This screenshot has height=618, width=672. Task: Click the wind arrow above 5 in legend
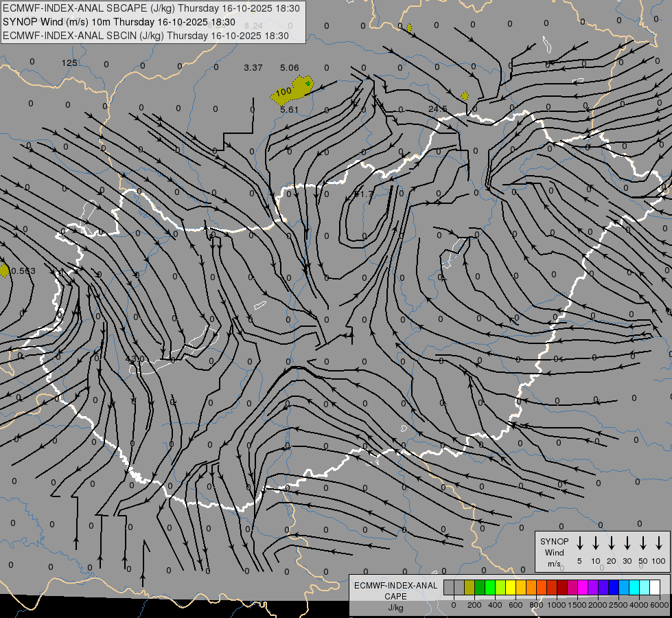point(579,543)
